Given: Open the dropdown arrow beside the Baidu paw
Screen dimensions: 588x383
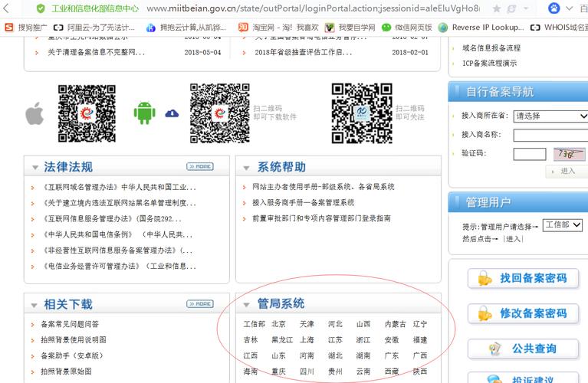Looking at the screenshot, I should tap(570, 8).
